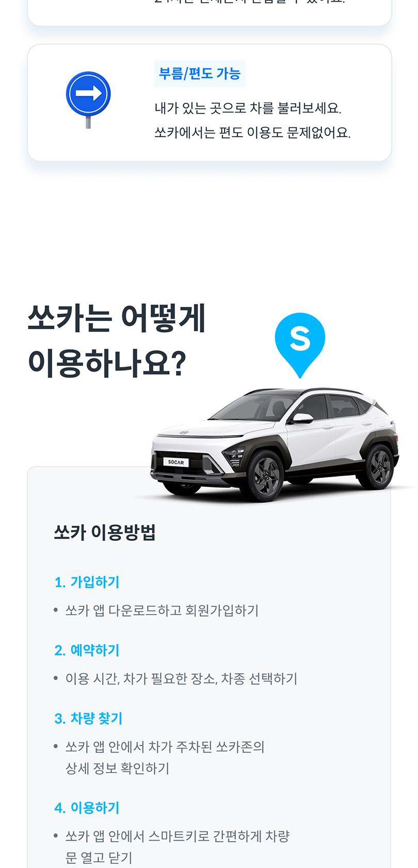Click bullet text about 스마트키로 차량 문 열고 닫기
This screenshot has width=418, height=868.
177,847
